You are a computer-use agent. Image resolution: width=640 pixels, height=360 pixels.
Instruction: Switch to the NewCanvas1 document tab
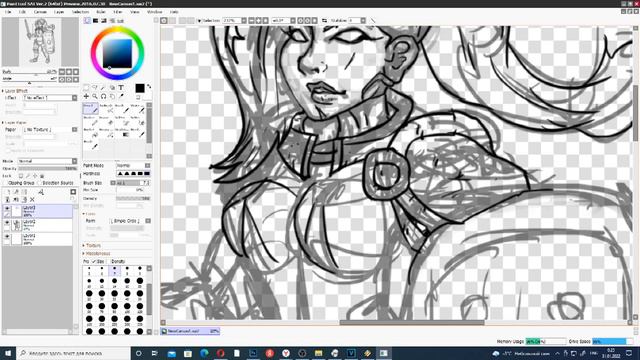pos(190,331)
